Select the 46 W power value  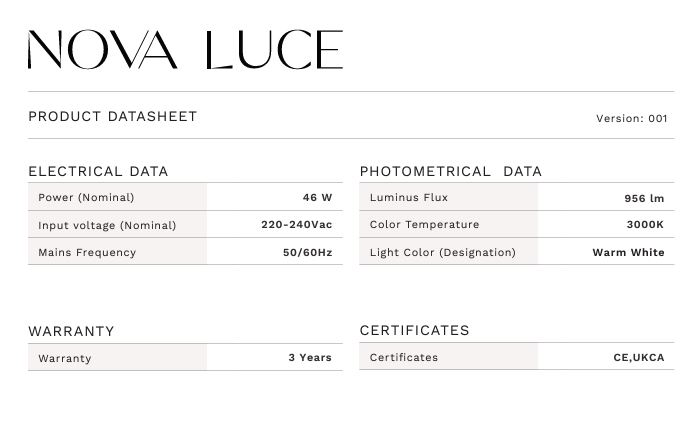click(317, 197)
